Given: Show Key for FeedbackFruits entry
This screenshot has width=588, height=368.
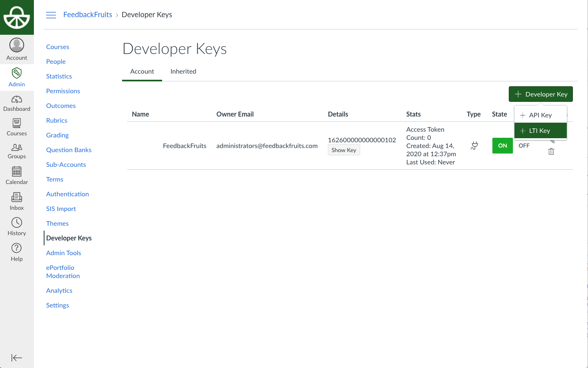Looking at the screenshot, I should (x=344, y=150).
